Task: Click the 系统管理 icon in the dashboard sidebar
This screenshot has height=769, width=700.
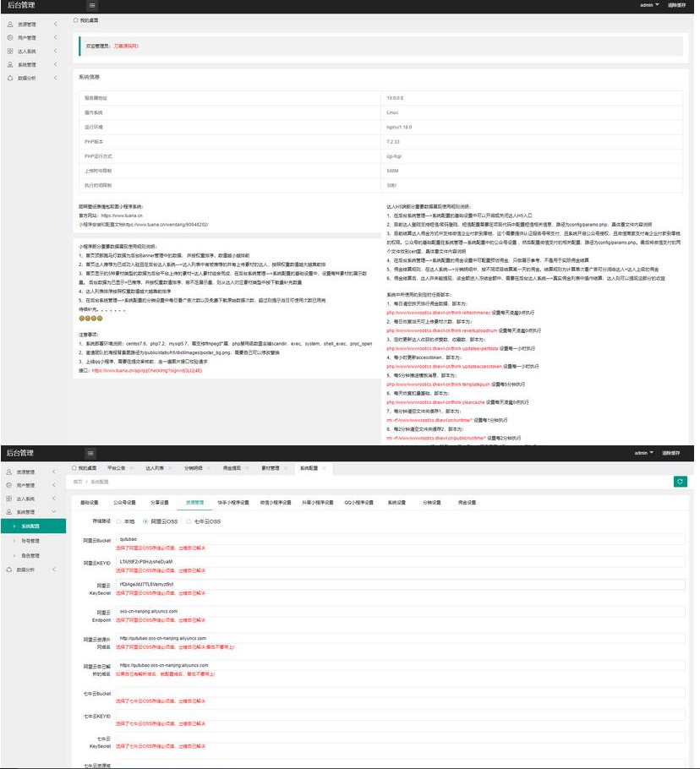Action: click(x=10, y=64)
